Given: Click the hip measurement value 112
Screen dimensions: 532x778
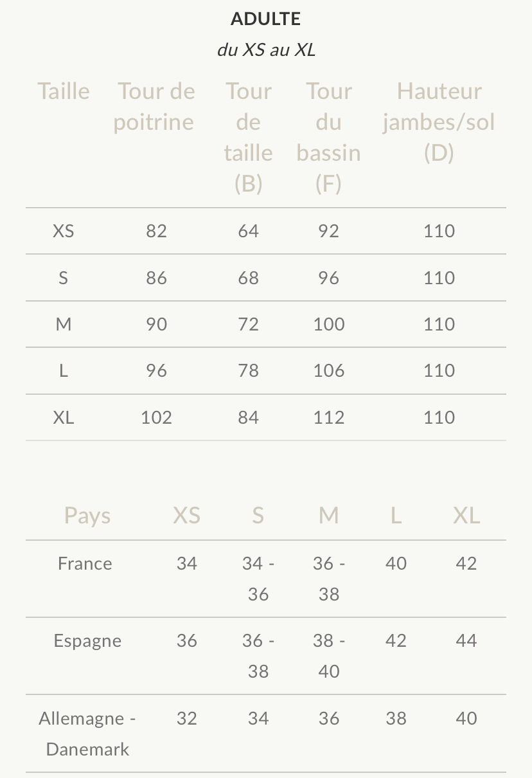Looking at the screenshot, I should click(328, 418).
